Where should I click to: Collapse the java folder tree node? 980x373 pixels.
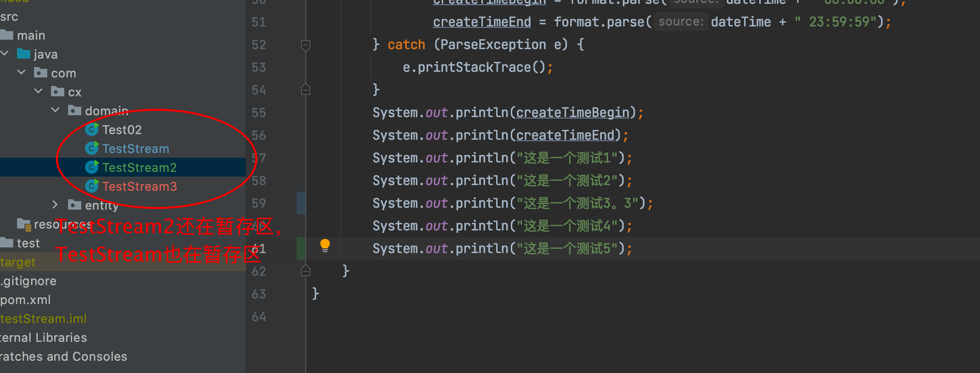click(5, 53)
